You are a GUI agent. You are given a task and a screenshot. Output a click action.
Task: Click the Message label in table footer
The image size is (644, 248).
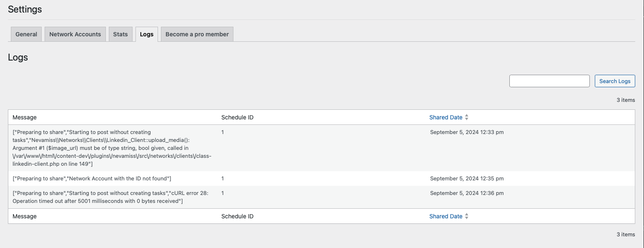click(25, 216)
